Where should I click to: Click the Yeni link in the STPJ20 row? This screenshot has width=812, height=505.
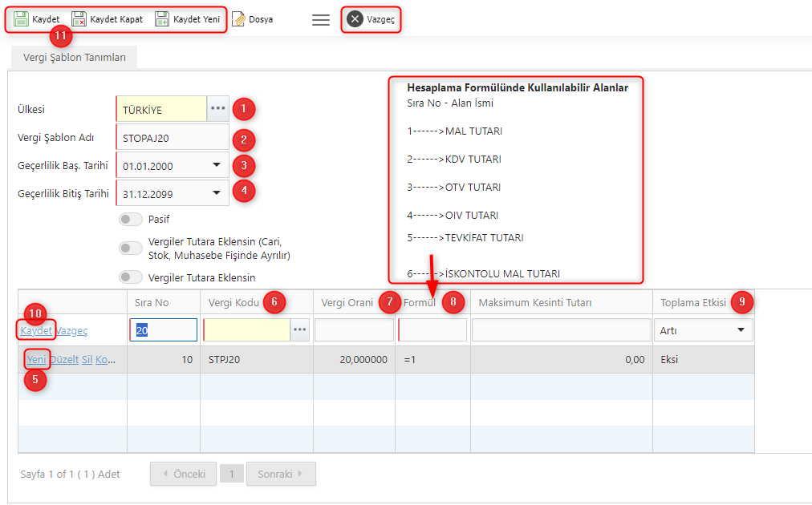[36, 360]
